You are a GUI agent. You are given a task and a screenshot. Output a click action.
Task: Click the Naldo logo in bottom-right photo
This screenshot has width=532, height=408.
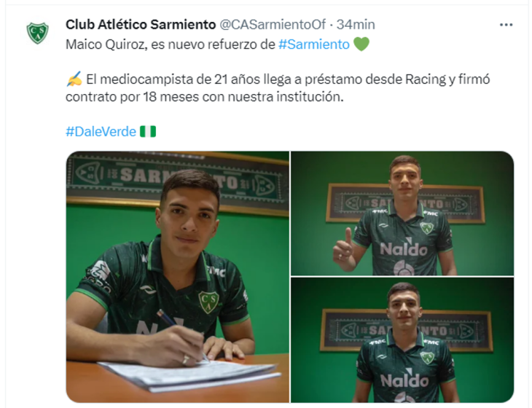point(404,380)
